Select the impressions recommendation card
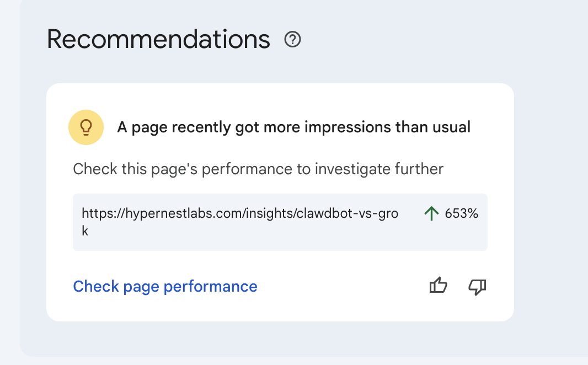 280,201
